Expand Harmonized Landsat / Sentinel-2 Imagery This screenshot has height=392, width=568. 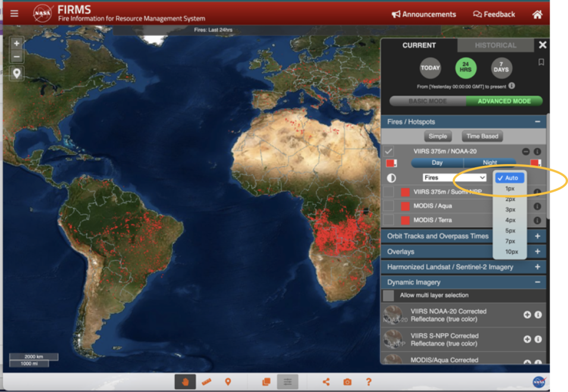(538, 267)
